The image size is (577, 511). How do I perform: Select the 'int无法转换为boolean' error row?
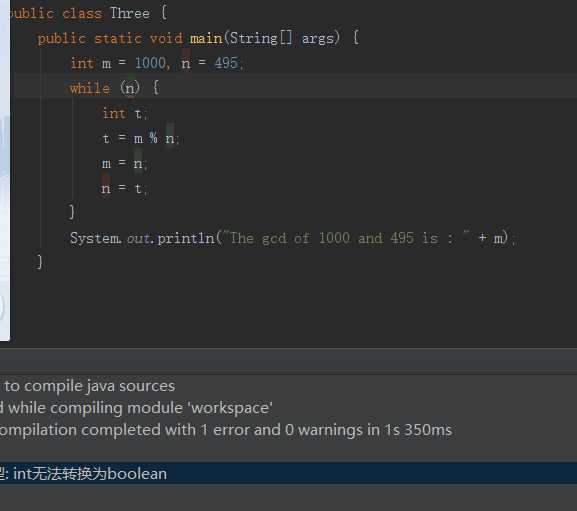coord(288,473)
